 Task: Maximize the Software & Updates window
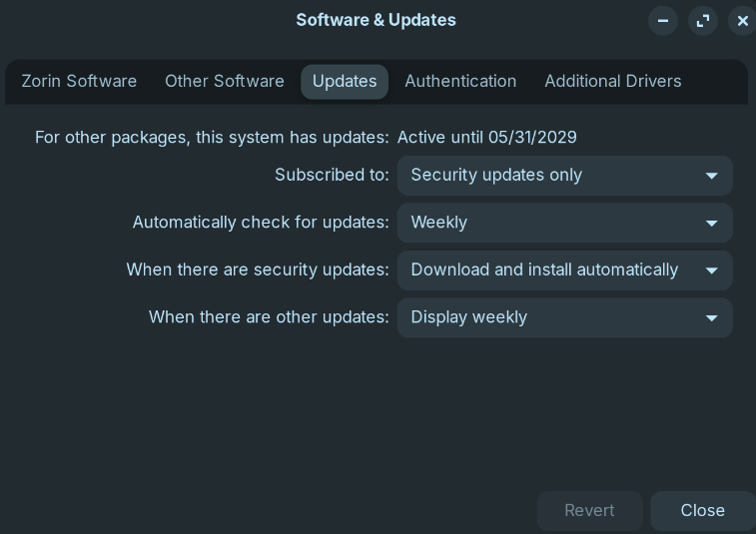point(703,21)
